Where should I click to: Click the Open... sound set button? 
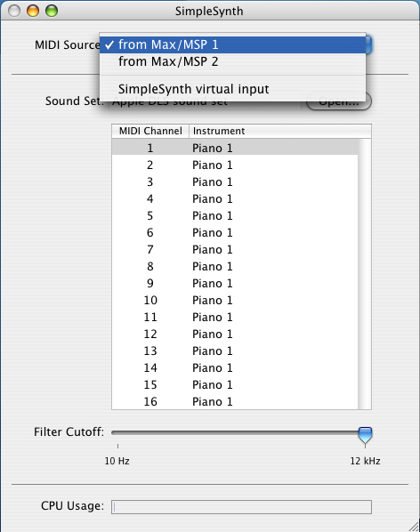point(338,101)
